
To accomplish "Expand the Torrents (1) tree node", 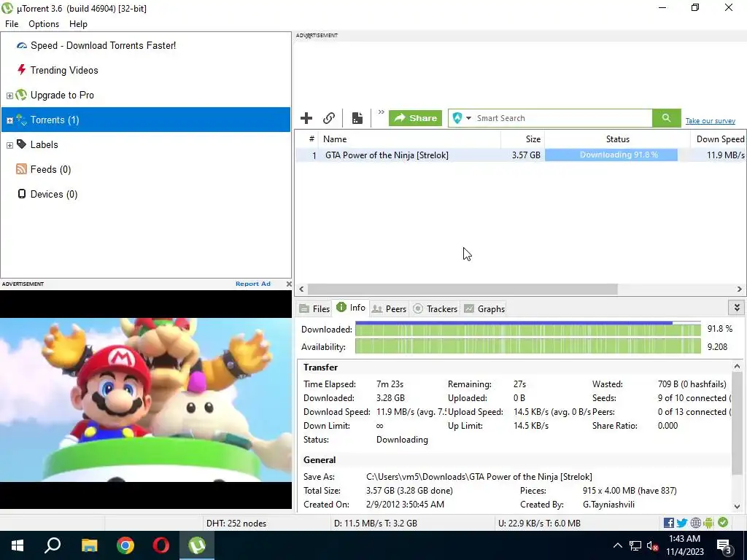I will pyautogui.click(x=9, y=120).
